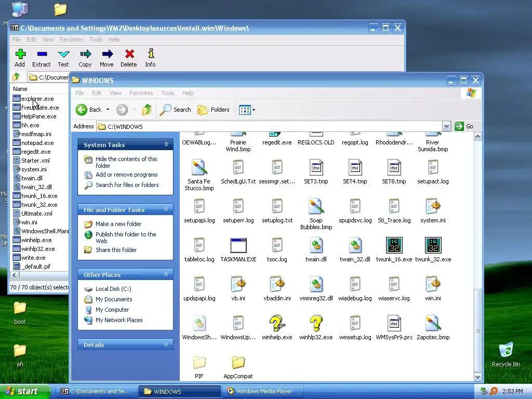Click the Delete icon in 7-Zip toolbar
This screenshot has height=399, width=532.
pos(129,54)
